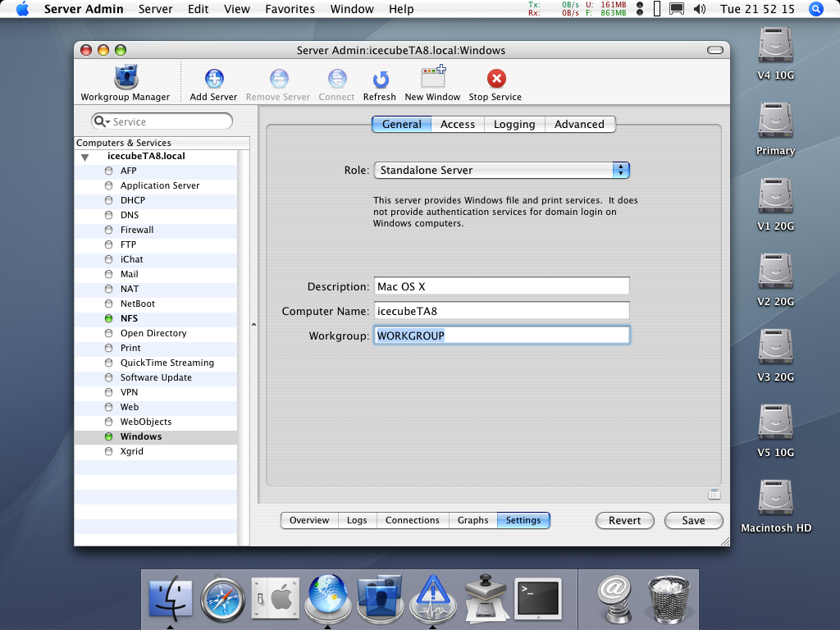Select the V3 20G desktop drive
Screen dimensions: 840x630
tap(775, 348)
